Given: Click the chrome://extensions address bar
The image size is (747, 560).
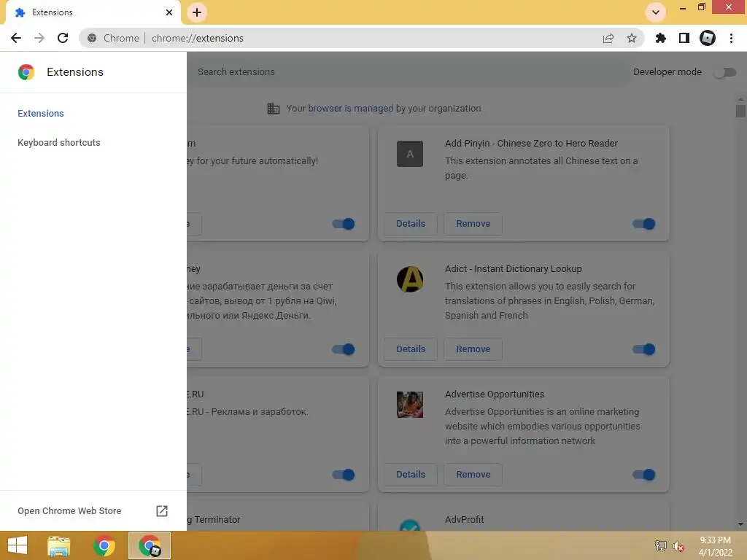Looking at the screenshot, I should click(x=362, y=38).
